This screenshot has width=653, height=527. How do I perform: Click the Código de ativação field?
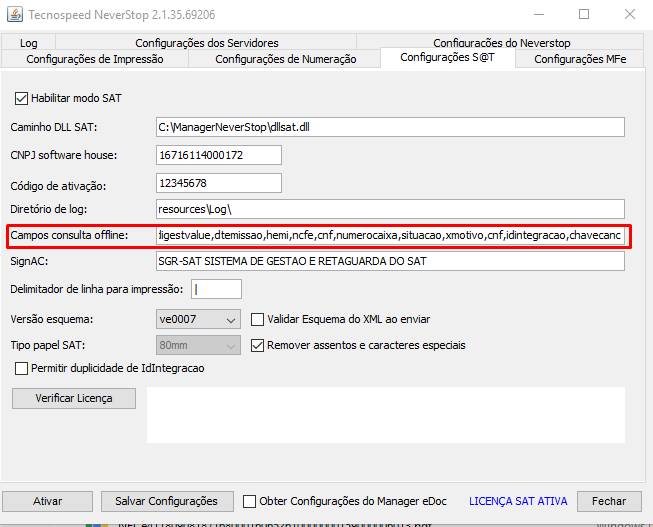click(219, 183)
